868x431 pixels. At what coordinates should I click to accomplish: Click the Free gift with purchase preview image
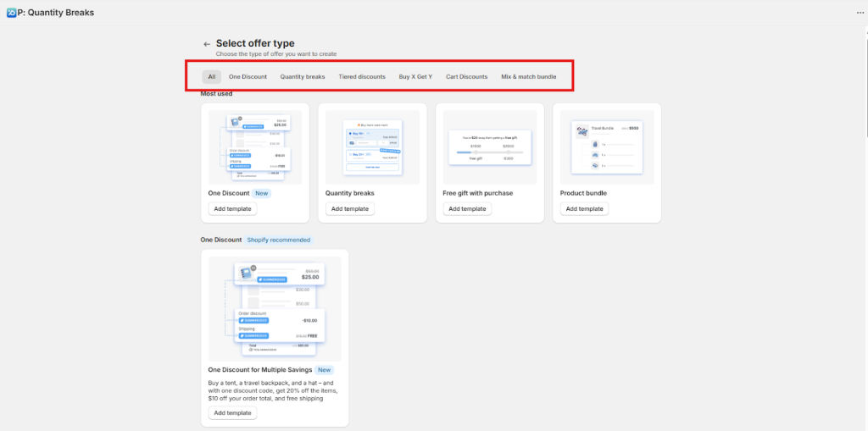490,146
